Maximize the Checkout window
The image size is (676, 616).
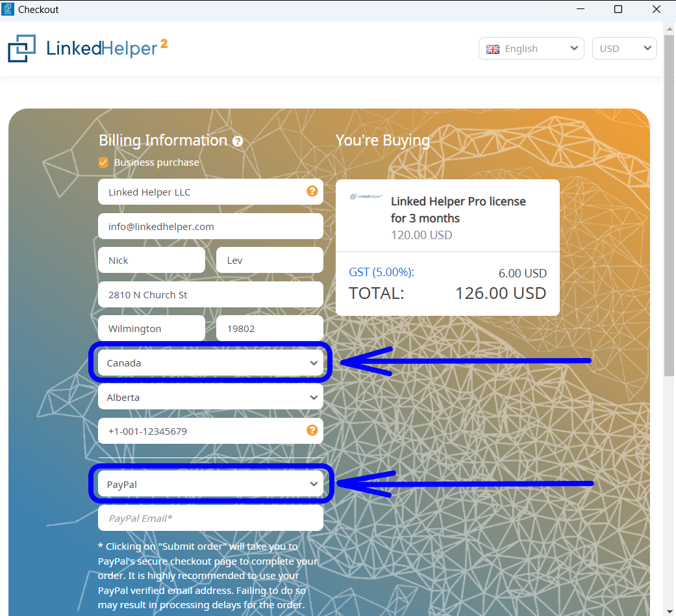click(618, 9)
